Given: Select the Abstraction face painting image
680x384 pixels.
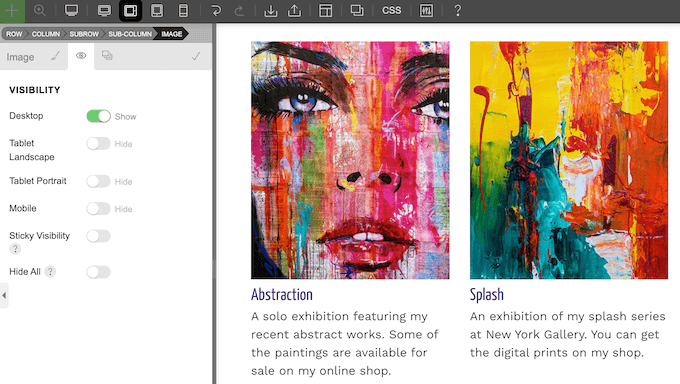Looking at the screenshot, I should [350, 160].
